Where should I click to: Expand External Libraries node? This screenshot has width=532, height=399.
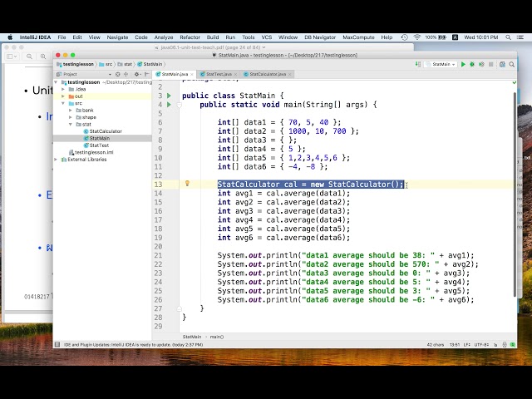[x=56, y=159]
